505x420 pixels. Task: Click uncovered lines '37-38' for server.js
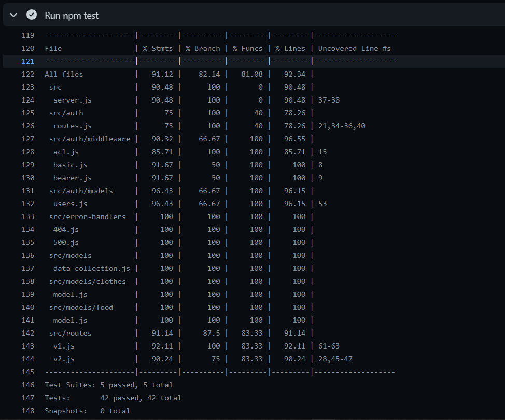(329, 100)
